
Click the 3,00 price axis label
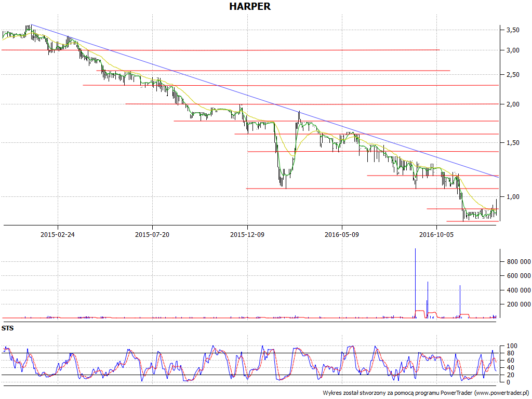pyautogui.click(x=513, y=50)
